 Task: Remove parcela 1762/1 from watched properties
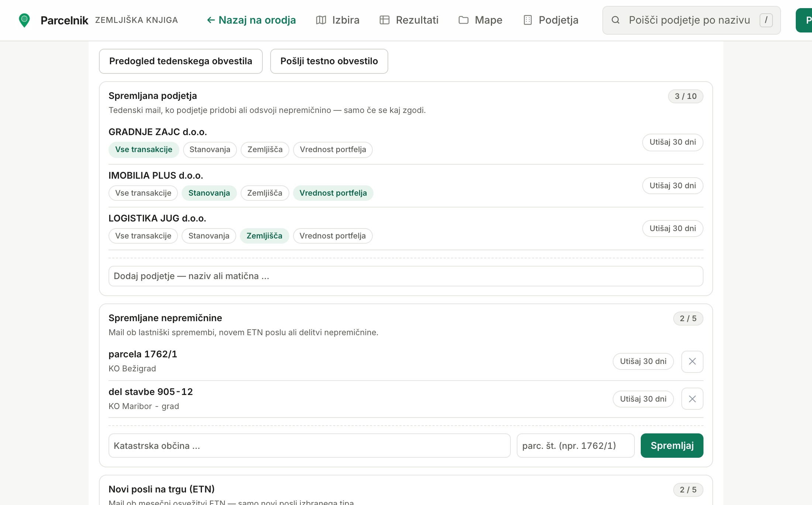point(692,361)
